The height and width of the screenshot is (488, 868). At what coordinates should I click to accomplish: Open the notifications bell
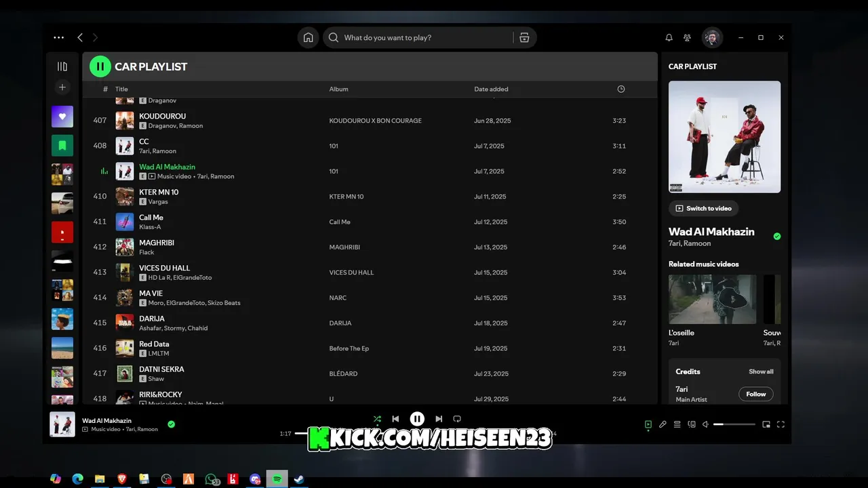click(669, 38)
